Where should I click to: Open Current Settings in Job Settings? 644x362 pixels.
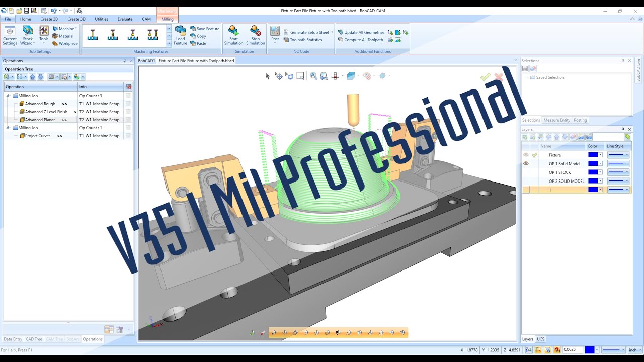click(x=10, y=36)
